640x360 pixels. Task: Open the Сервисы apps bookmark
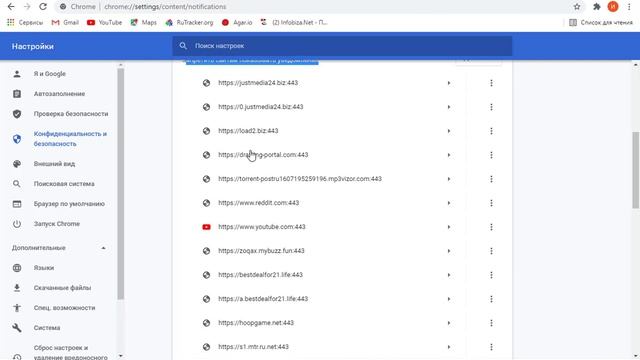coord(25,22)
